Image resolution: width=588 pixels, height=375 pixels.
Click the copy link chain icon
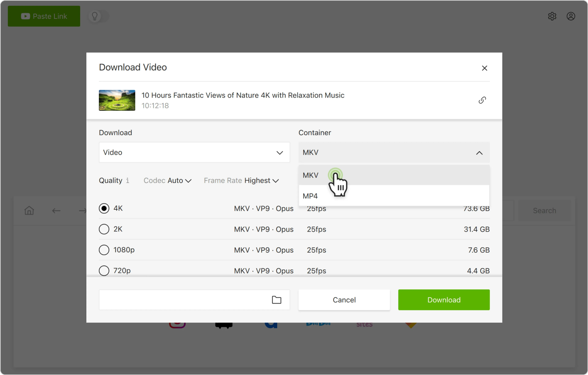(x=482, y=100)
